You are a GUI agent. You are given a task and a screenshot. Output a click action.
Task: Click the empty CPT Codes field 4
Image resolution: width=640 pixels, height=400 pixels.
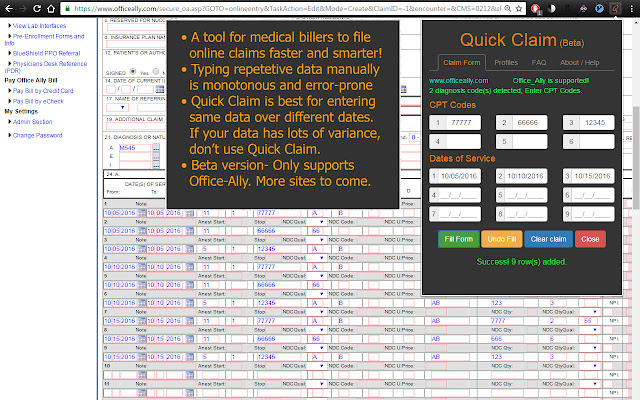pyautogui.click(x=455, y=142)
